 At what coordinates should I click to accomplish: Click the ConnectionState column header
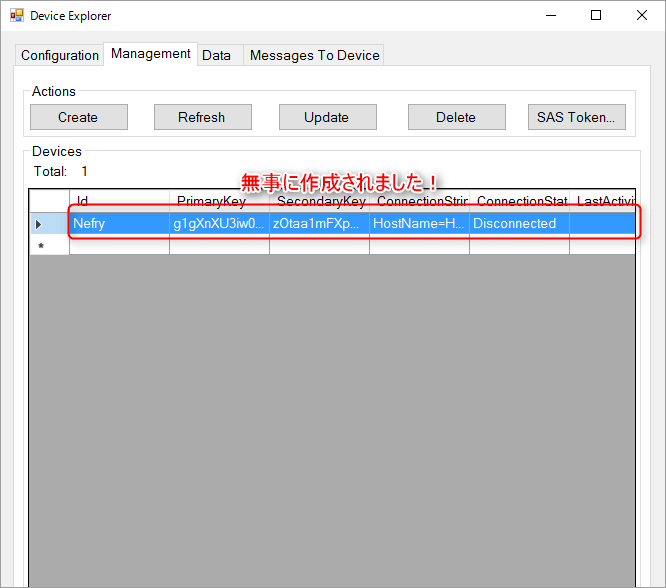point(519,201)
